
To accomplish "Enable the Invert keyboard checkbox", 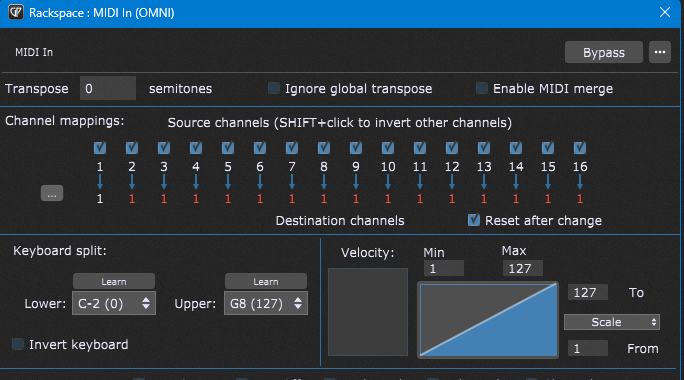I will (18, 344).
